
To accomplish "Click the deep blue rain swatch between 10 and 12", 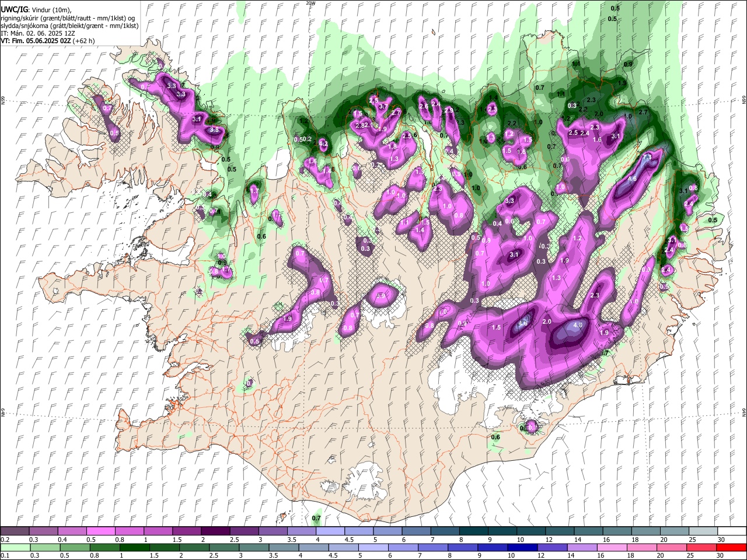I will (x=522, y=548).
